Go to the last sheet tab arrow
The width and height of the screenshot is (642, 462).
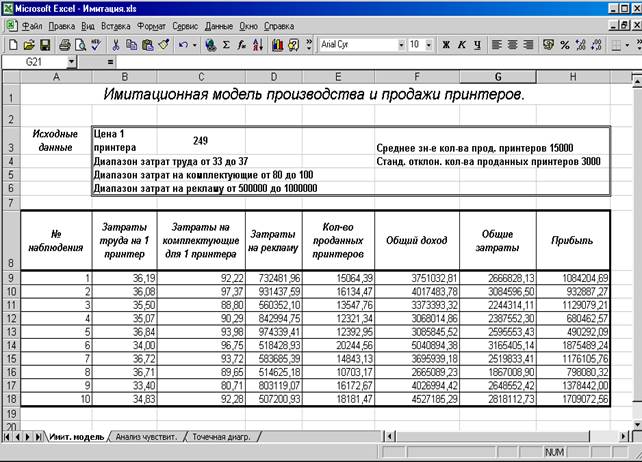(x=38, y=437)
